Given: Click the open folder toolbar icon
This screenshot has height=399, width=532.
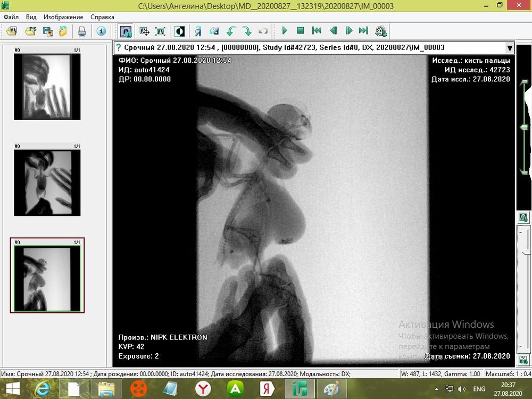Looking at the screenshot, I should 63,31.
